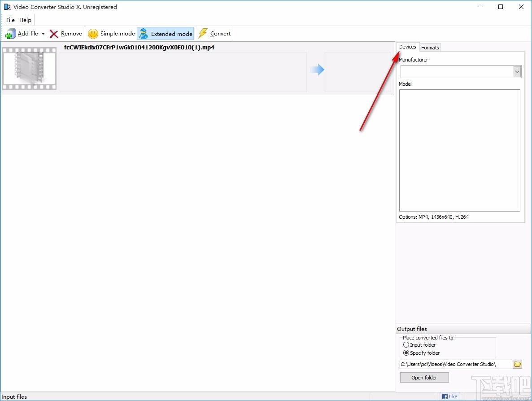Screen dimensions: 532x401
Task: Click the Open folder button
Action: click(424, 378)
